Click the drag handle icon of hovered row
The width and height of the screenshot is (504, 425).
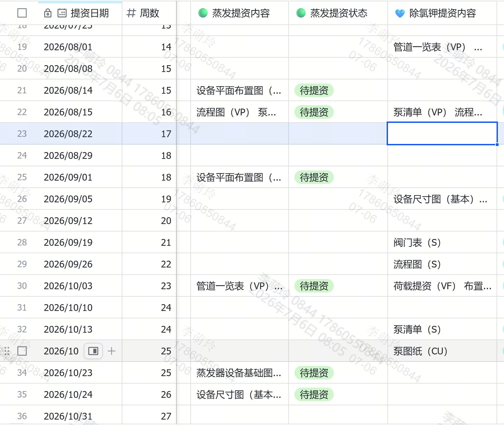point(7,351)
